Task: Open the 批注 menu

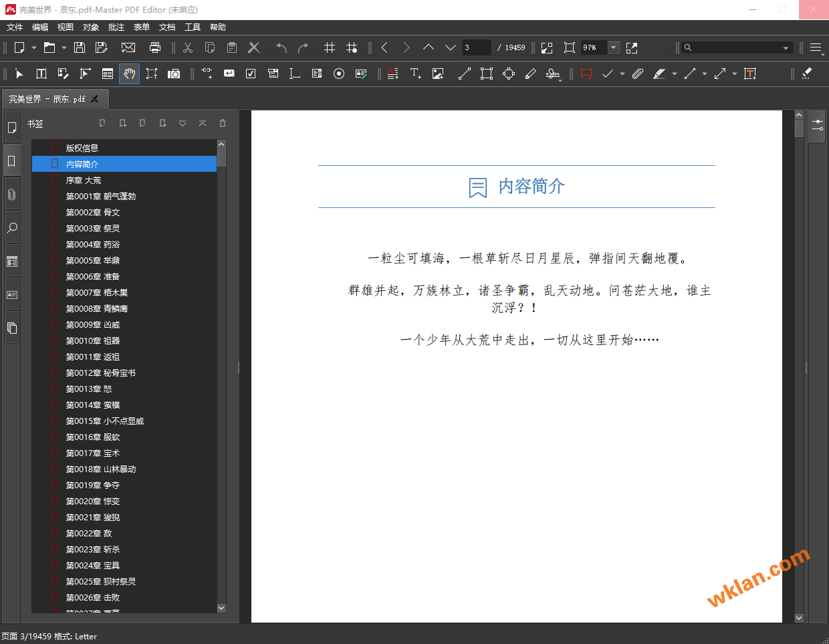Action: pos(116,27)
